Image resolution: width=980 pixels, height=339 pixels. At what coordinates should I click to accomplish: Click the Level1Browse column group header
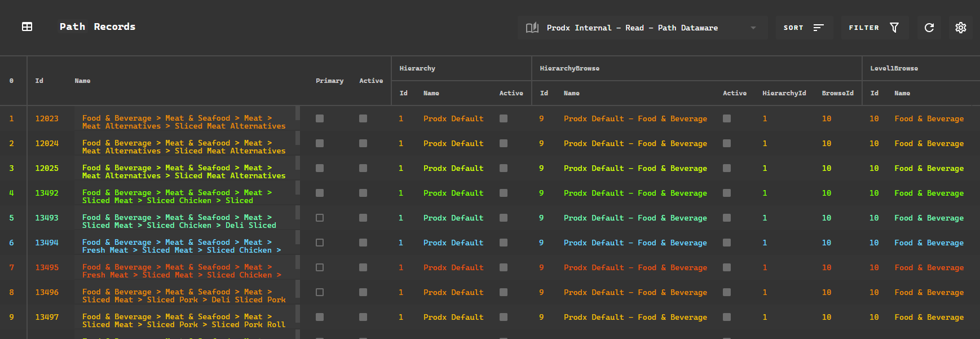click(x=894, y=68)
